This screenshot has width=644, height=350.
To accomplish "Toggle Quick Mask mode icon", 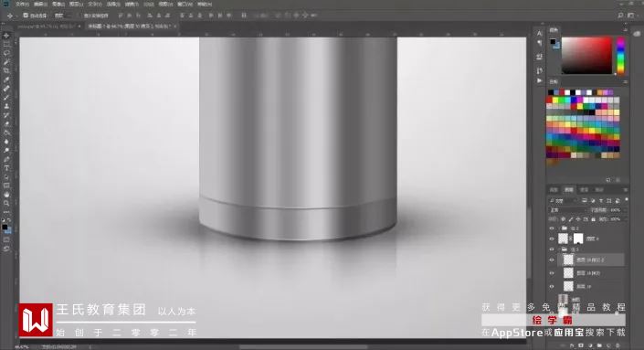I will point(6,240).
